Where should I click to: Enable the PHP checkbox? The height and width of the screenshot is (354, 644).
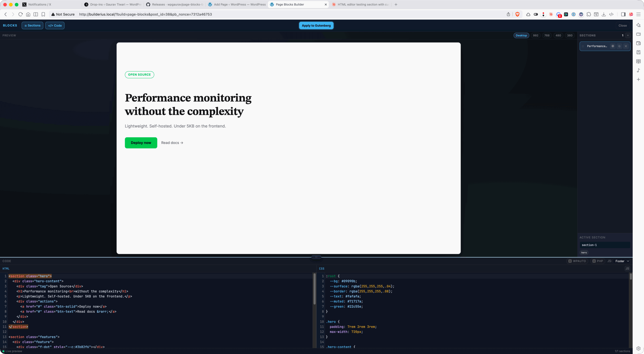(x=594, y=261)
